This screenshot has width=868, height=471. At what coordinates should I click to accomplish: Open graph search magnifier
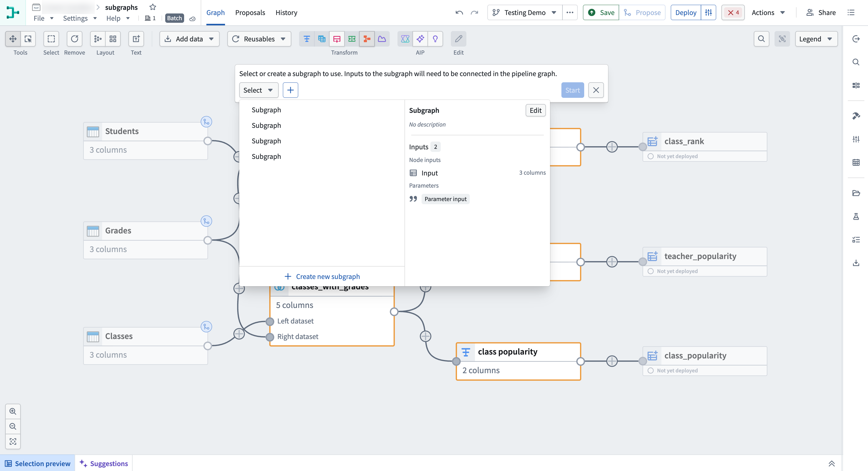coord(761,39)
